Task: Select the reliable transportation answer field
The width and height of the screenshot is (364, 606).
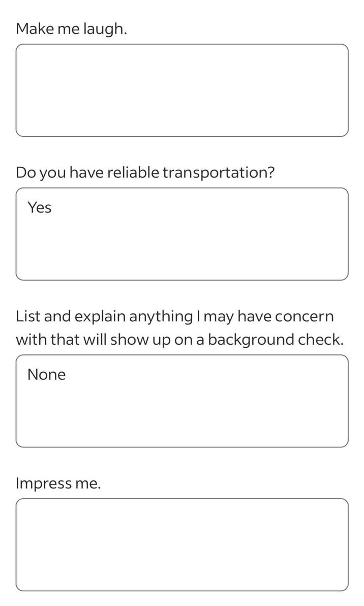Action: coord(182,234)
